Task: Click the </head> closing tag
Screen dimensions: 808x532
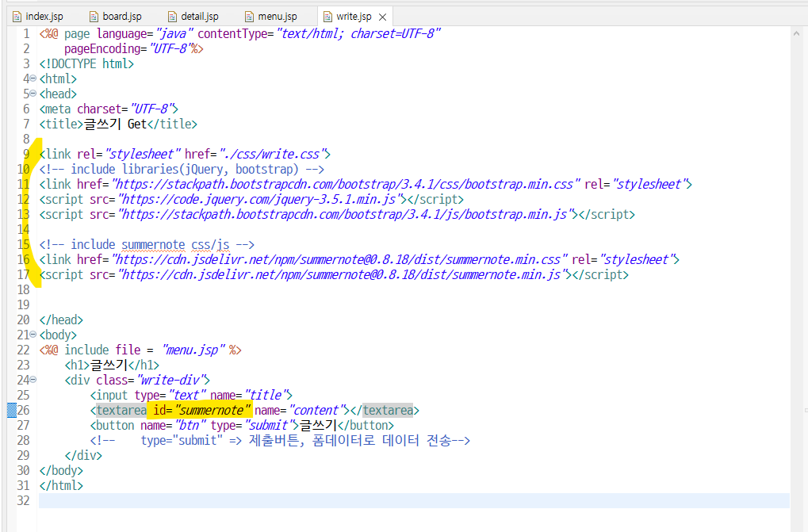Action: point(61,320)
